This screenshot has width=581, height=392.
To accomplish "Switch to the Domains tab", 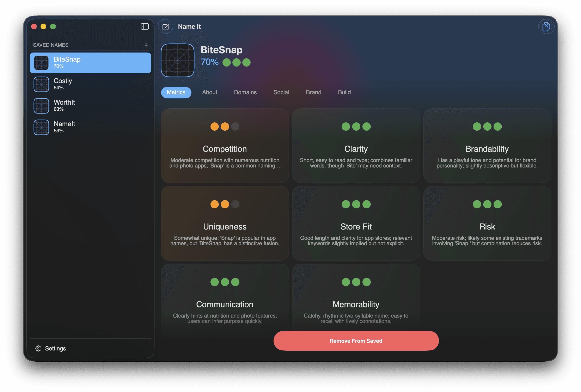I will click(x=245, y=92).
